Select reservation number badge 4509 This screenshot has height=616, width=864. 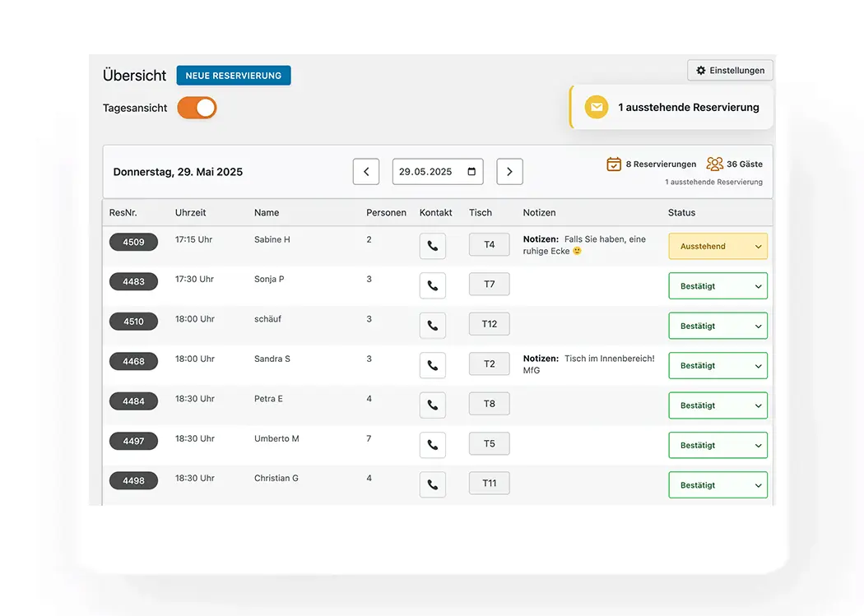click(x=133, y=243)
